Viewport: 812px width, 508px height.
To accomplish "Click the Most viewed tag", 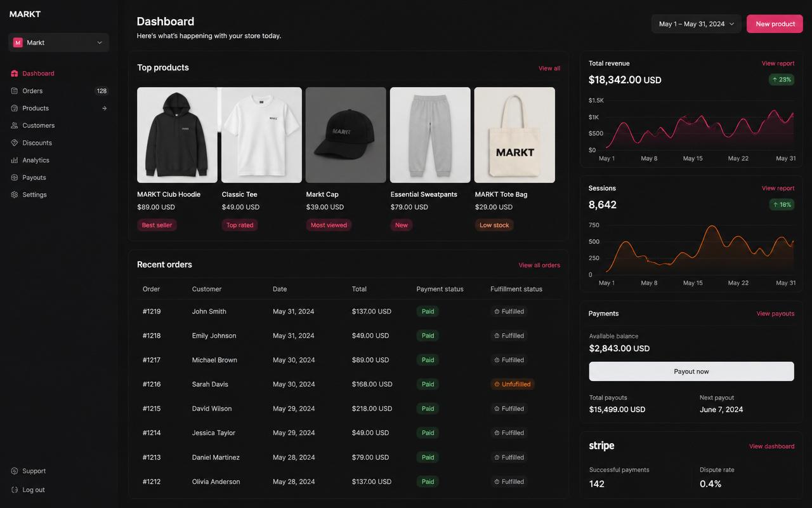I will (329, 225).
